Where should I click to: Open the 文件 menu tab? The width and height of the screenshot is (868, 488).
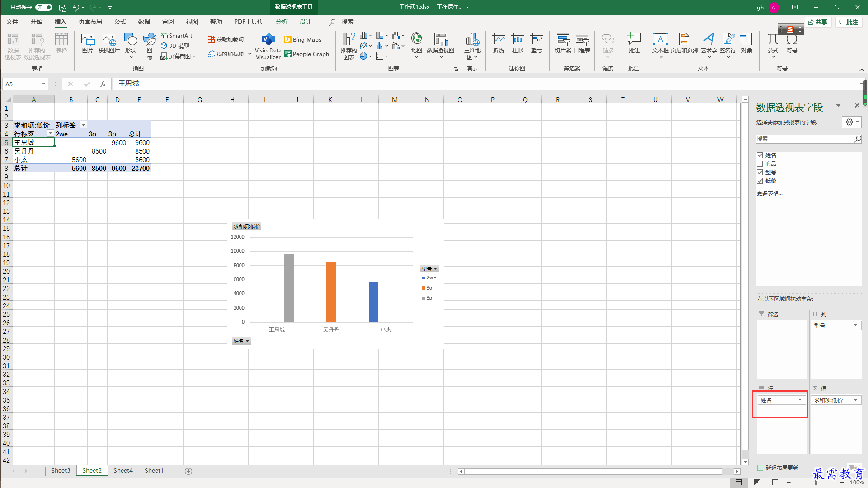point(12,22)
